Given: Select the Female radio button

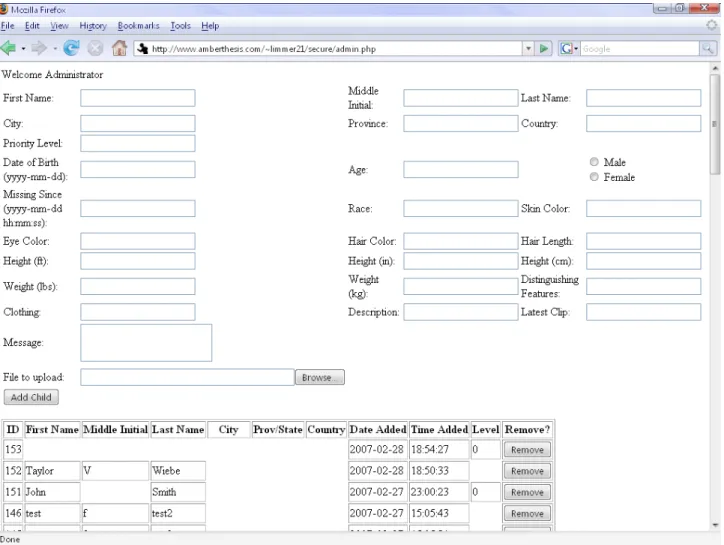Looking at the screenshot, I should pos(594,177).
